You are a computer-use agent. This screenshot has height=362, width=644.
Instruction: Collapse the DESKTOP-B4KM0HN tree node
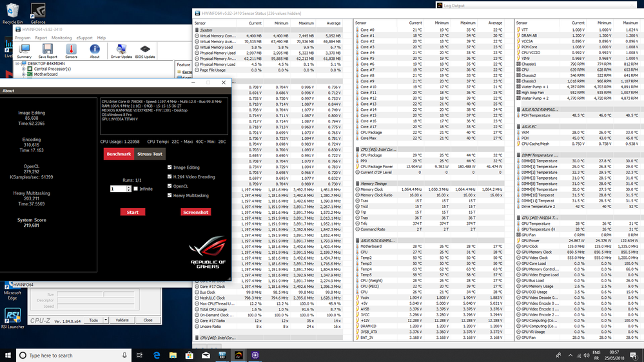[17, 64]
